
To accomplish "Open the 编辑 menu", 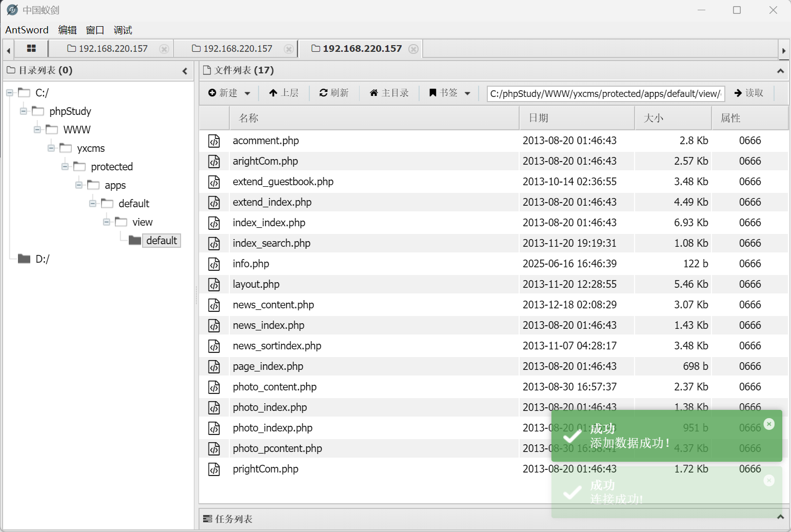I will click(67, 30).
